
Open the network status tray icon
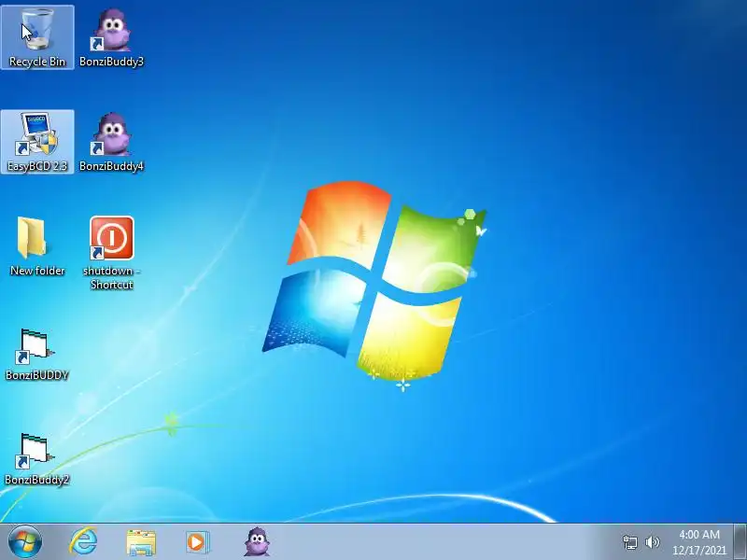tap(629, 542)
